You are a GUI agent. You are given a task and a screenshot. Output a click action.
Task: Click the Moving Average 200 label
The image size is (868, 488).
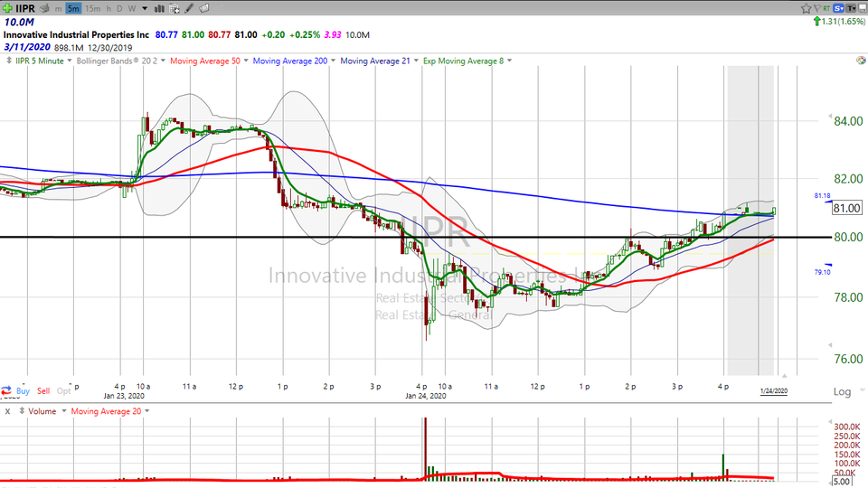coord(290,61)
